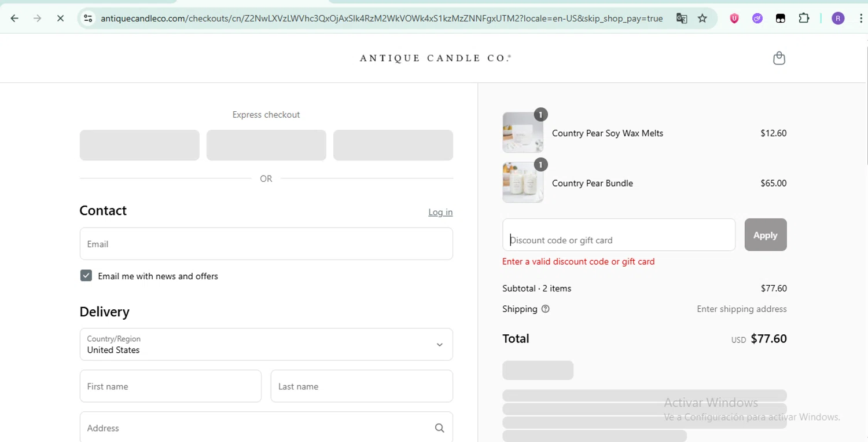The image size is (868, 442).
Task: Focus the Email input field
Action: (266, 244)
